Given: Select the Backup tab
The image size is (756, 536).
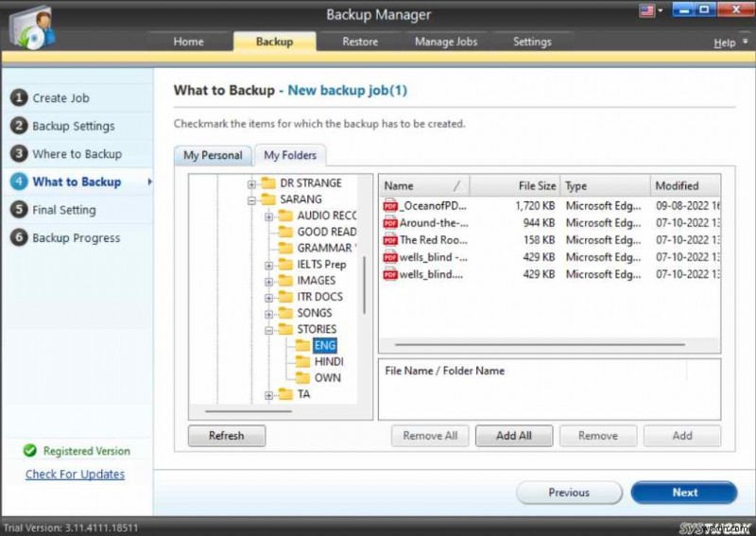Looking at the screenshot, I should pyautogui.click(x=274, y=42).
